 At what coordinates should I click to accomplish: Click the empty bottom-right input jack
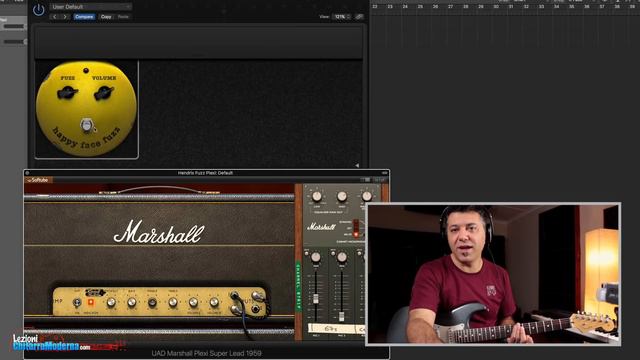click(x=256, y=310)
